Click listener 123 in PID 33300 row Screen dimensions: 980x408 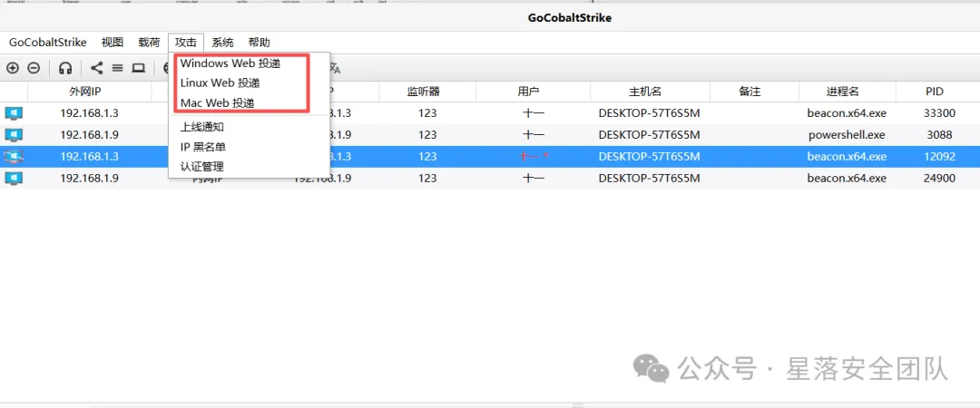tap(427, 113)
